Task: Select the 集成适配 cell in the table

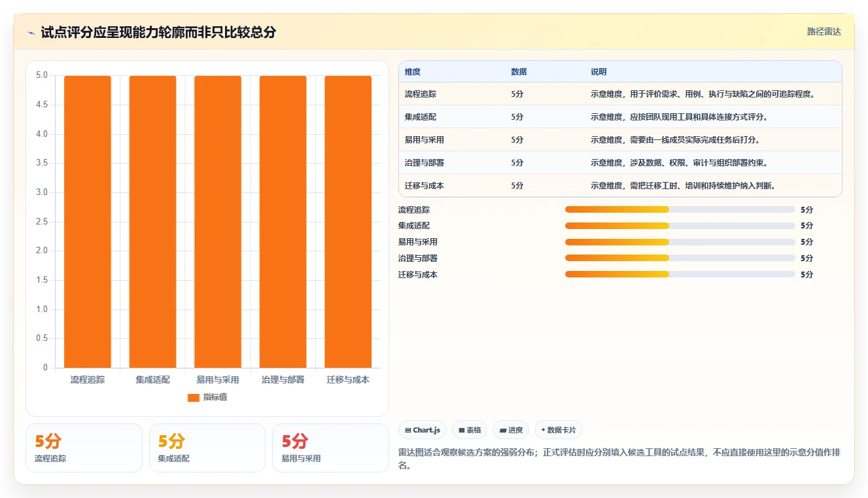Action: tap(421, 117)
